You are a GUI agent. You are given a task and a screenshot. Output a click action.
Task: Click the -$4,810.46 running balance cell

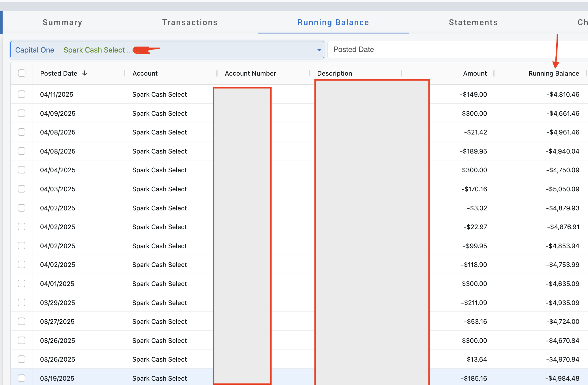tap(563, 94)
